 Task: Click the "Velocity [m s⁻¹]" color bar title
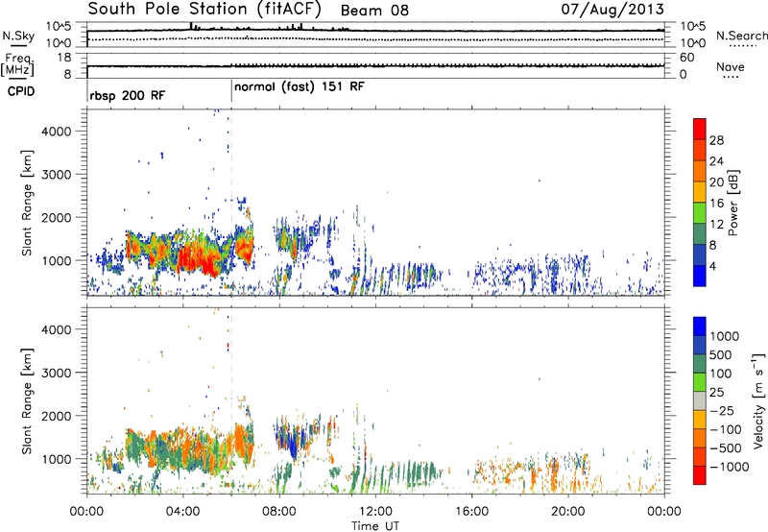(x=758, y=400)
